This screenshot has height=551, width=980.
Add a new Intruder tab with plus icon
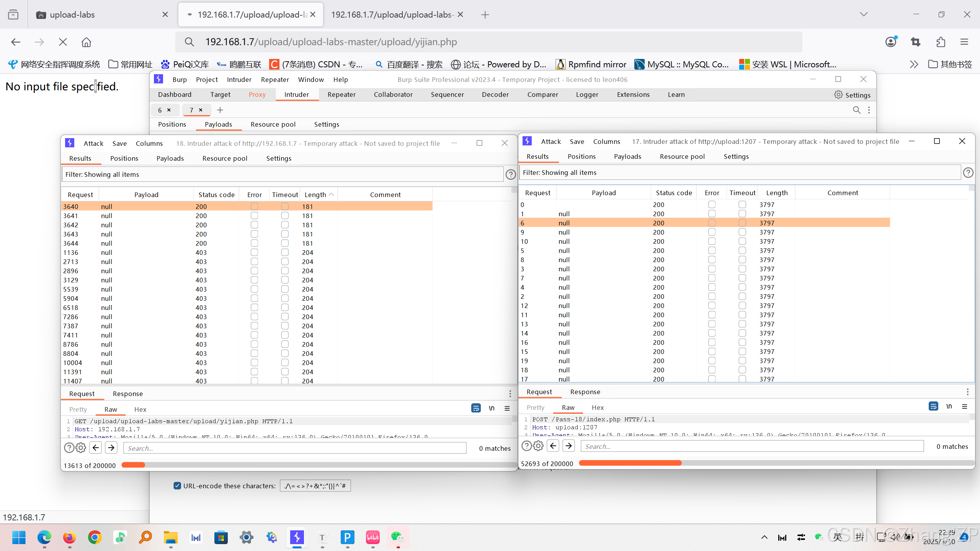pyautogui.click(x=220, y=110)
